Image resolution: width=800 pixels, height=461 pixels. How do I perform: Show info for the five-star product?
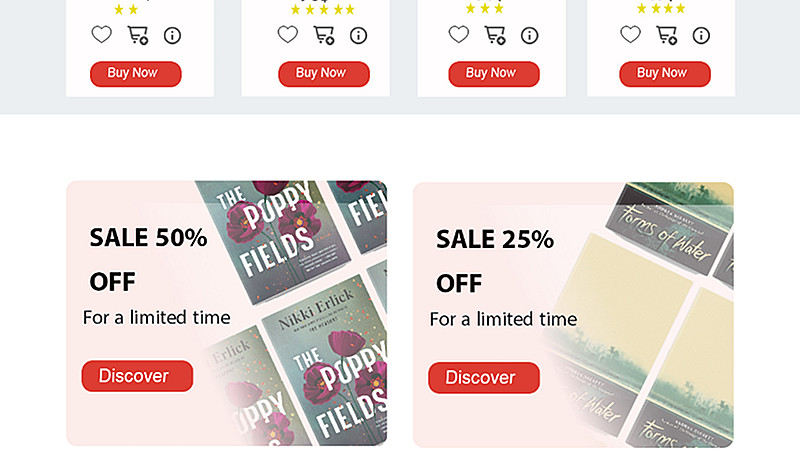(358, 36)
